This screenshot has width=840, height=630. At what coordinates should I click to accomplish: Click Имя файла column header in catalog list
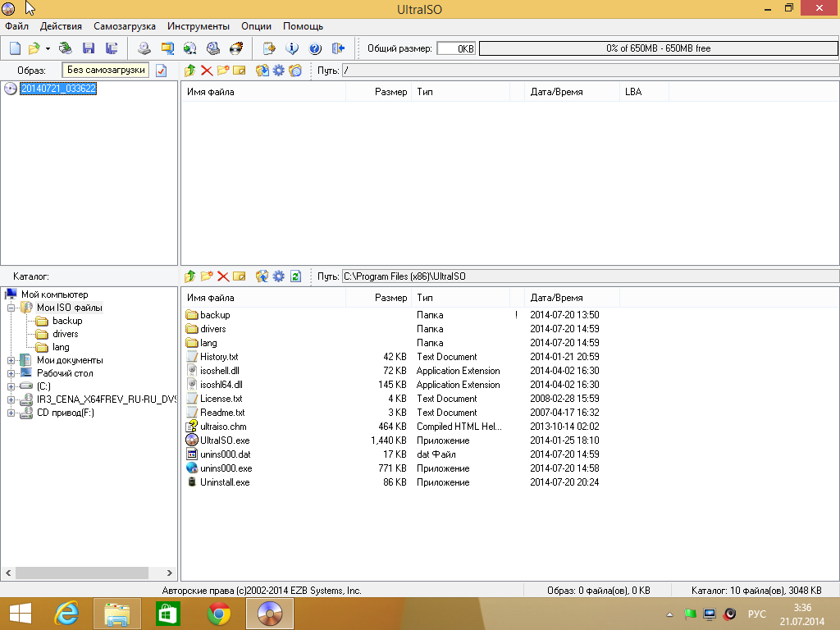coord(263,298)
